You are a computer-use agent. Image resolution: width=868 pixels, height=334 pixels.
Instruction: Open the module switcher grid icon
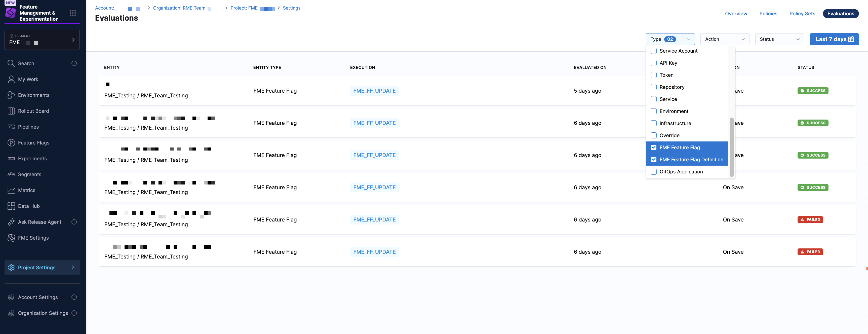pyautogui.click(x=73, y=13)
